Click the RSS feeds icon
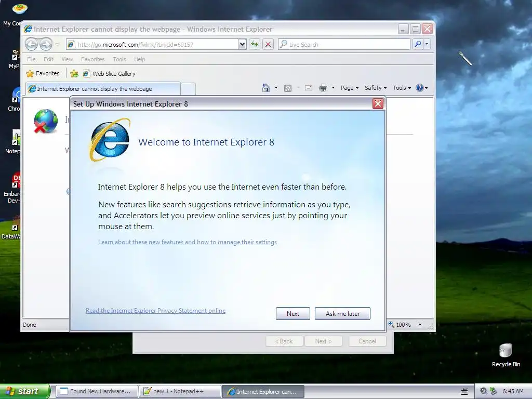The width and height of the screenshot is (532, 399). pyautogui.click(x=288, y=88)
